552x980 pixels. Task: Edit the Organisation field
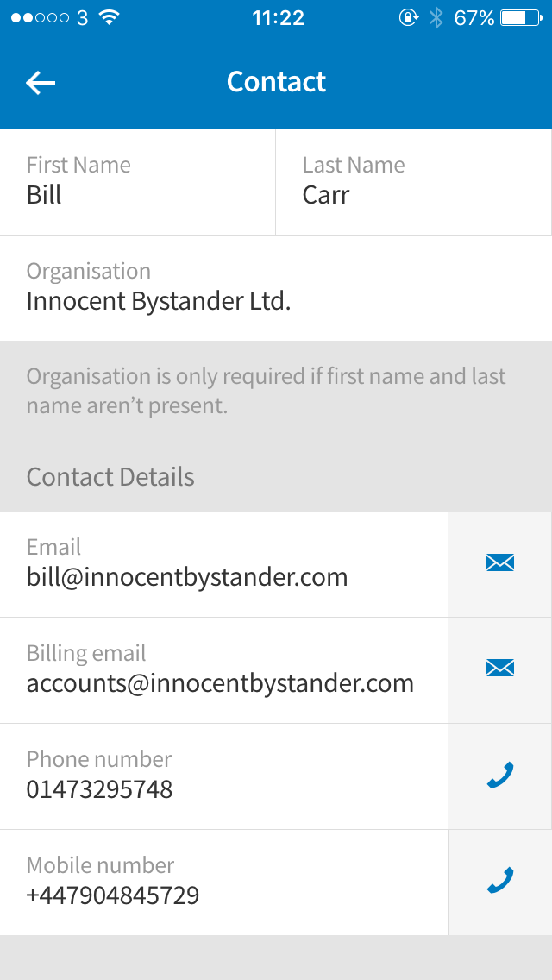(276, 288)
